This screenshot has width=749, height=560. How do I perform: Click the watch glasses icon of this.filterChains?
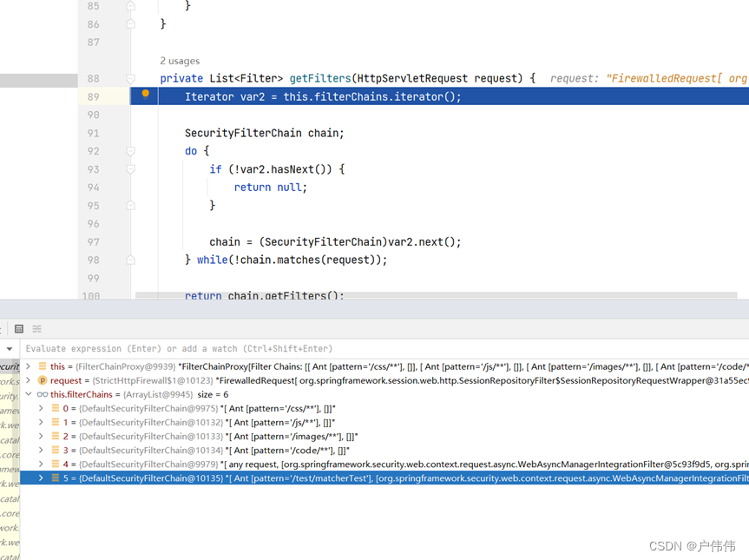pyautogui.click(x=43, y=394)
